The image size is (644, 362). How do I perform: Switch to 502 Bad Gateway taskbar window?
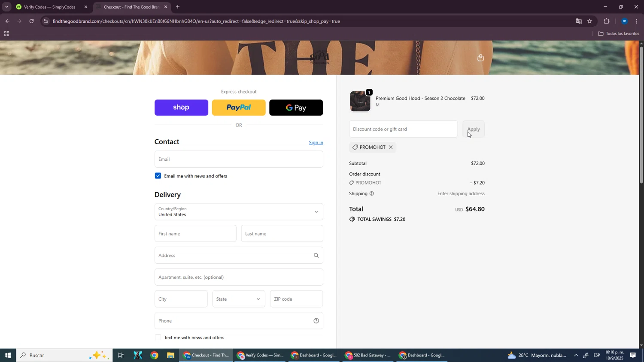click(368, 356)
